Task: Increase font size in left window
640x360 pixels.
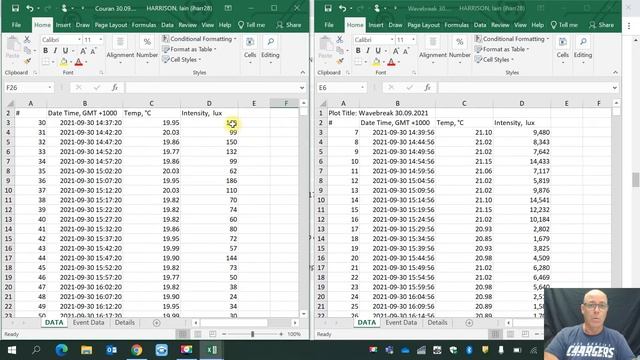Action: click(83, 51)
